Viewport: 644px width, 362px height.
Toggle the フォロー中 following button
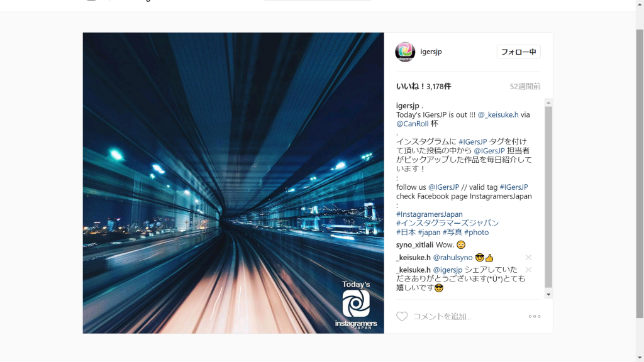click(x=518, y=52)
